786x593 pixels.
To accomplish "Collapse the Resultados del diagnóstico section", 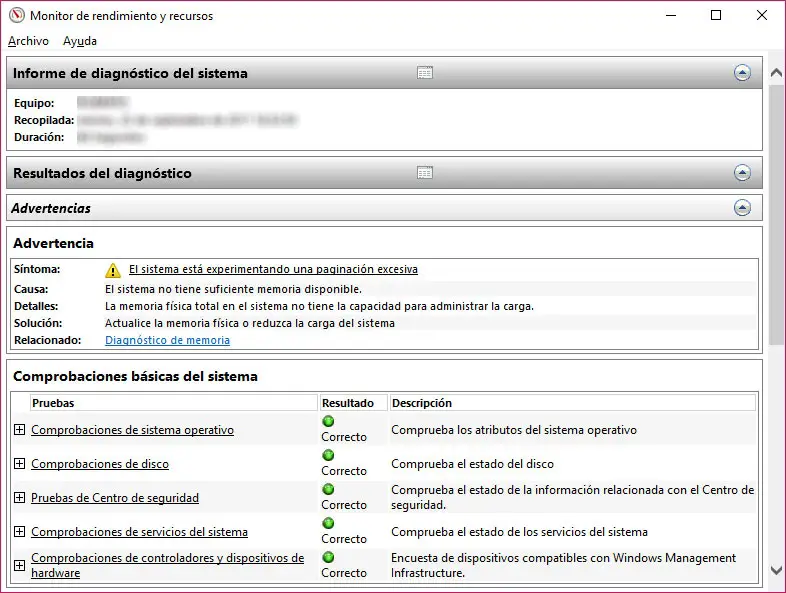I will [742, 173].
